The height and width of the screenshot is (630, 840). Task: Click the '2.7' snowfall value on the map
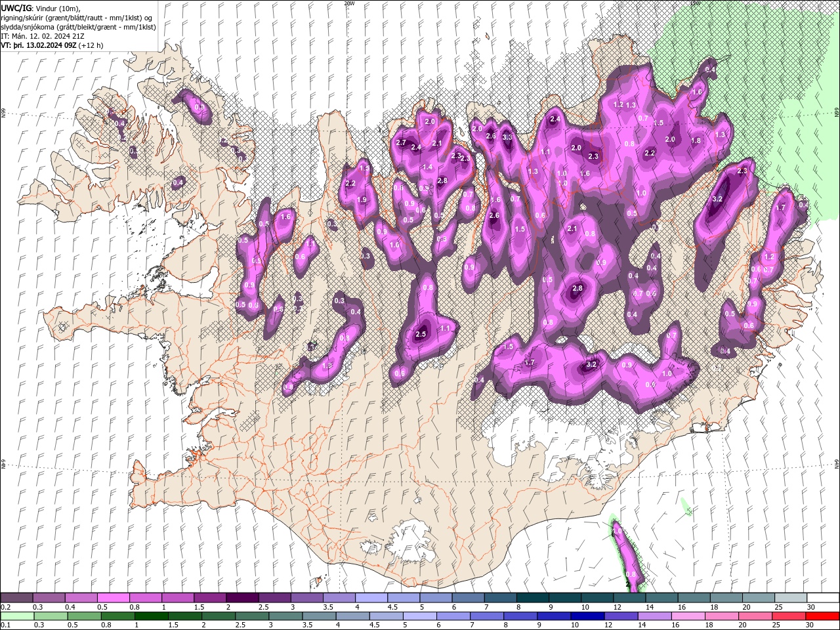tap(402, 143)
